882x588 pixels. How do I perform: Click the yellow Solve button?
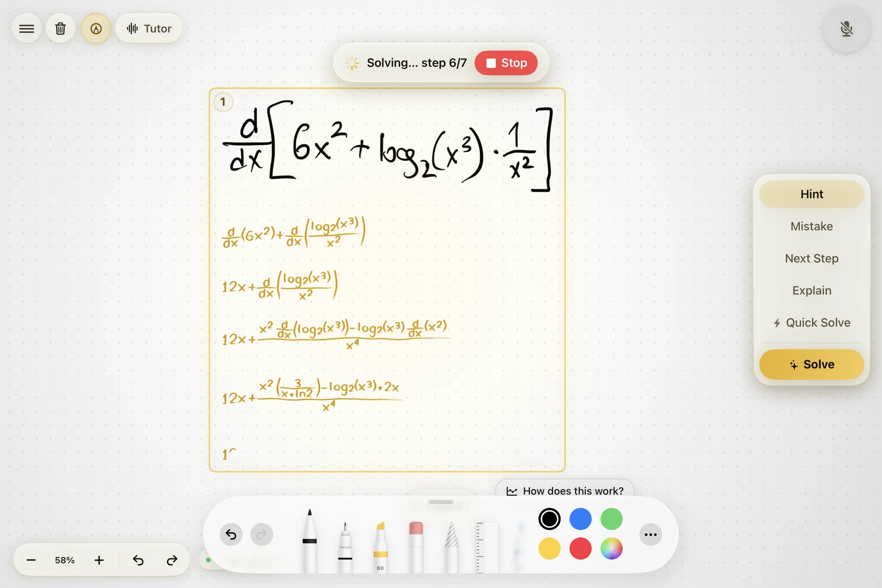point(811,365)
